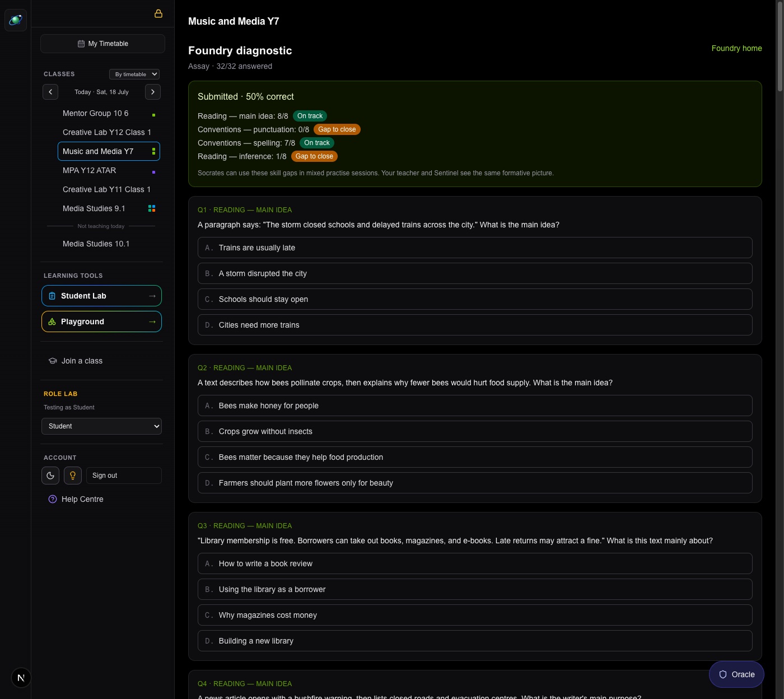Click the Student Lab clipboard icon

point(52,296)
